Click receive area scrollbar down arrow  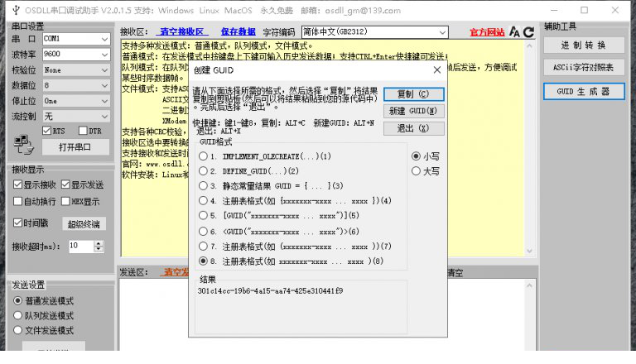[529, 251]
